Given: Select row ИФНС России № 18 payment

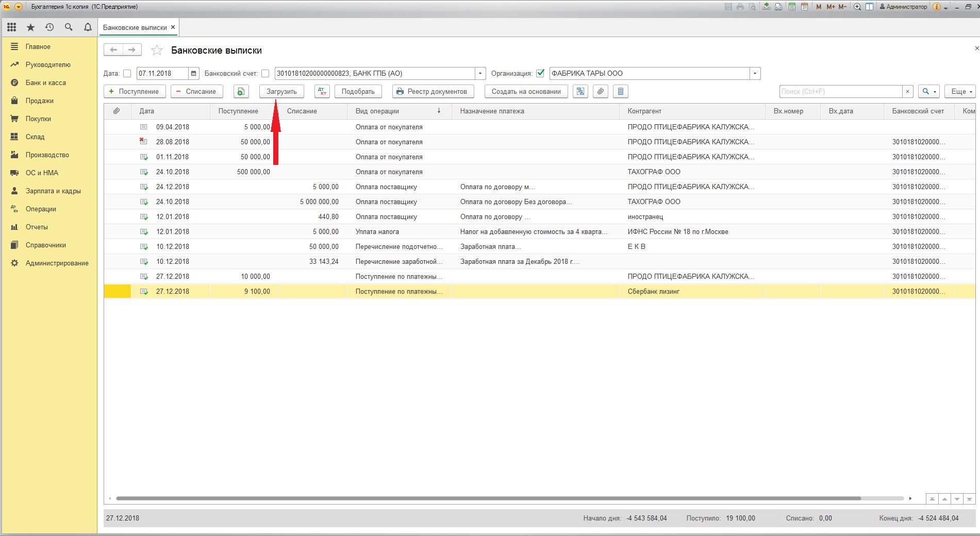Looking at the screenshot, I should point(539,231).
